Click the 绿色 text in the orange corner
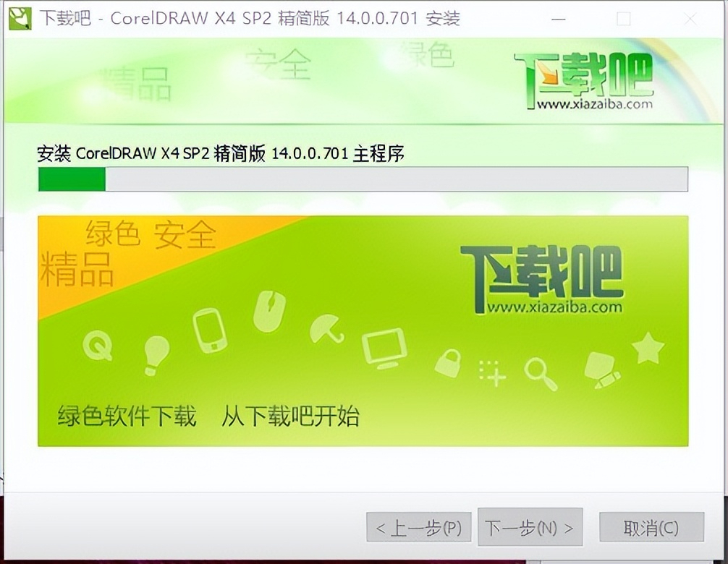 (112, 233)
